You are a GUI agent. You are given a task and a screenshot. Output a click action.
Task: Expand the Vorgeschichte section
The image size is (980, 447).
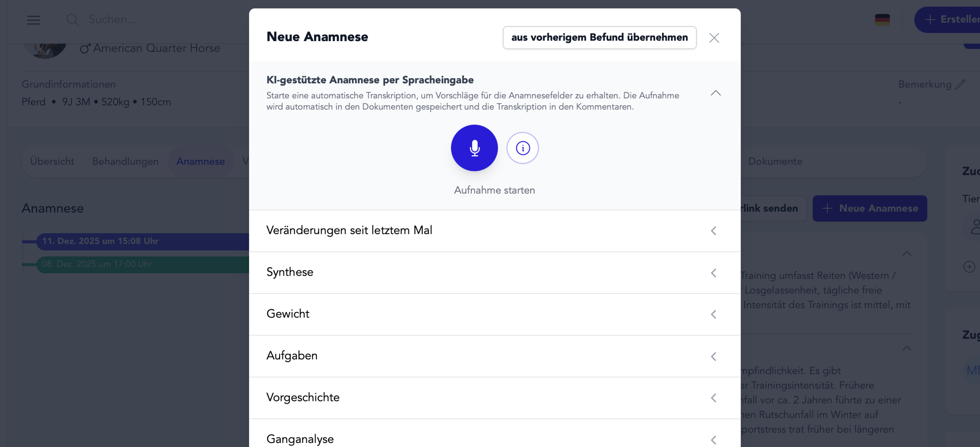[x=714, y=398]
